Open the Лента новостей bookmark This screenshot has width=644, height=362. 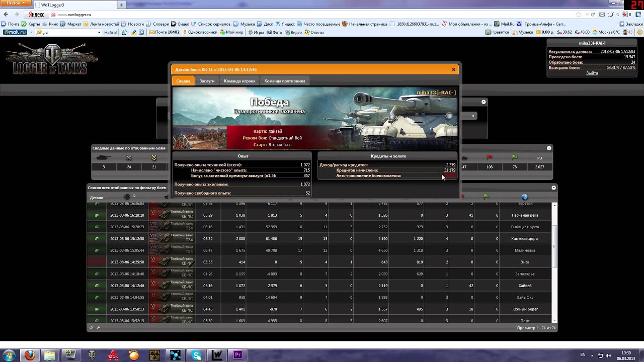[101, 24]
